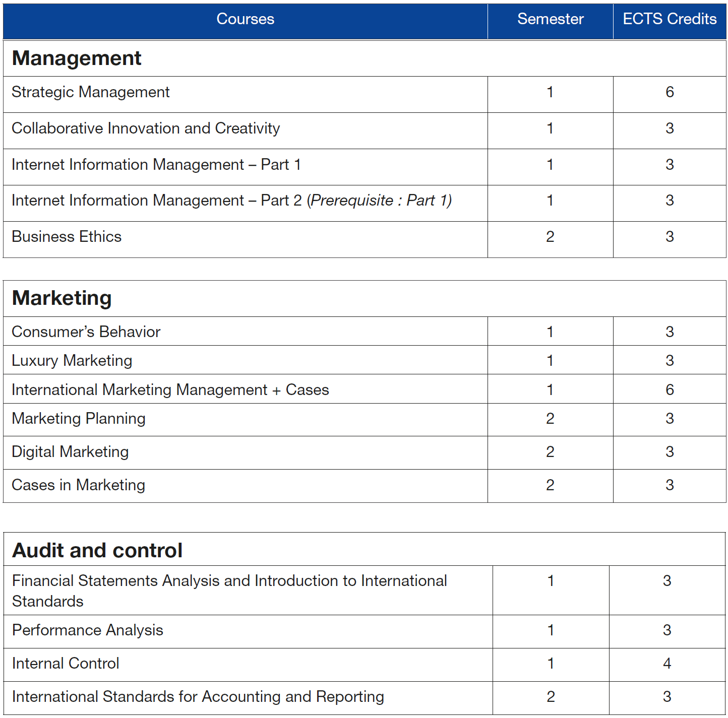Click the 'Consumer’s Behavior' course name
Screen dimensions: 728x718
86,332
